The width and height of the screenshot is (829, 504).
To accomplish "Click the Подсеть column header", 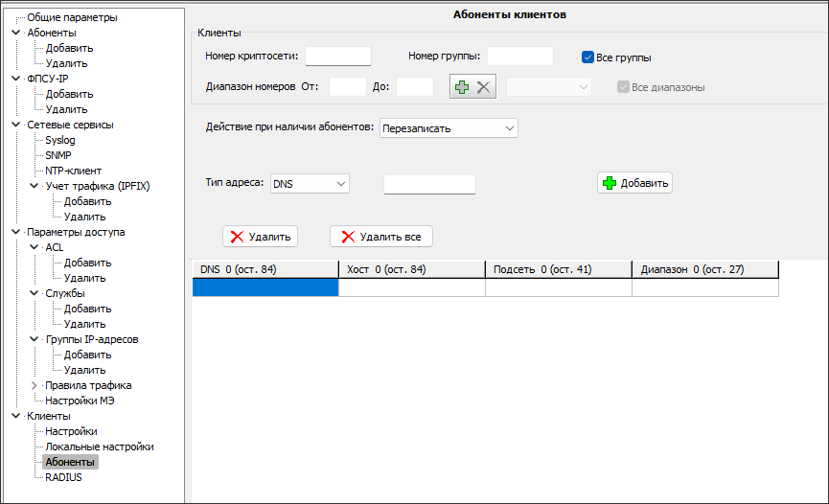I will 558,269.
